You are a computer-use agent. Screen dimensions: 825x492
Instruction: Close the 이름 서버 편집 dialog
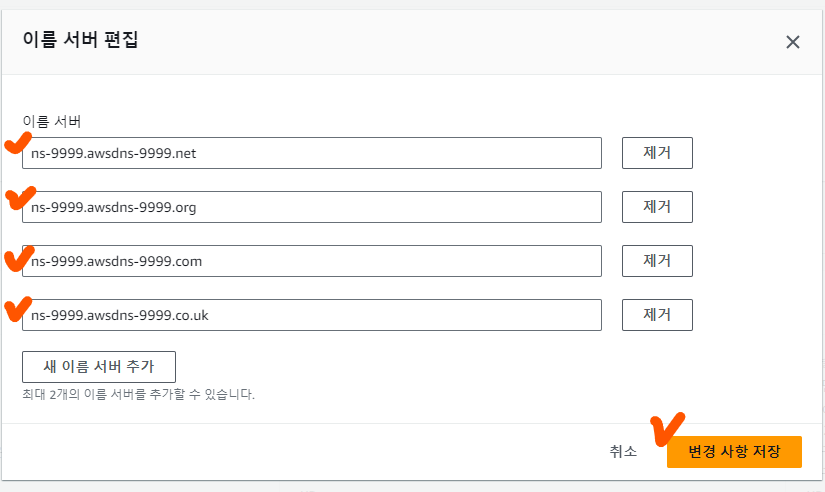[793, 42]
